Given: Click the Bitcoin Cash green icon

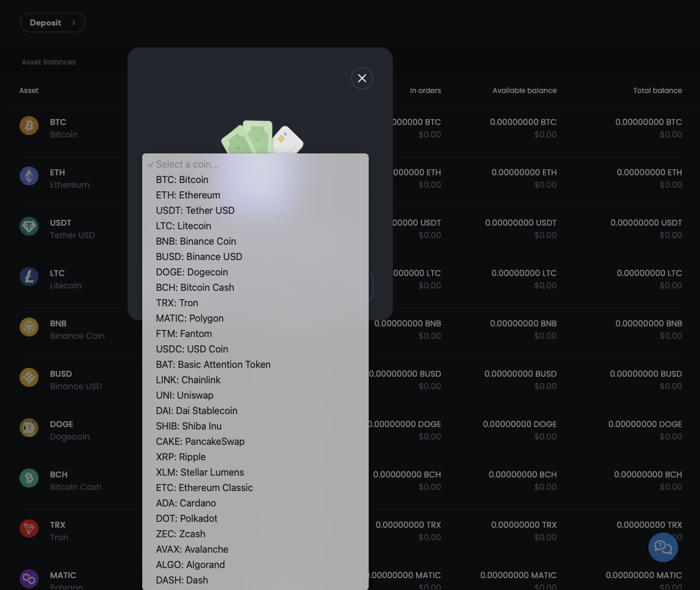Looking at the screenshot, I should (29, 479).
